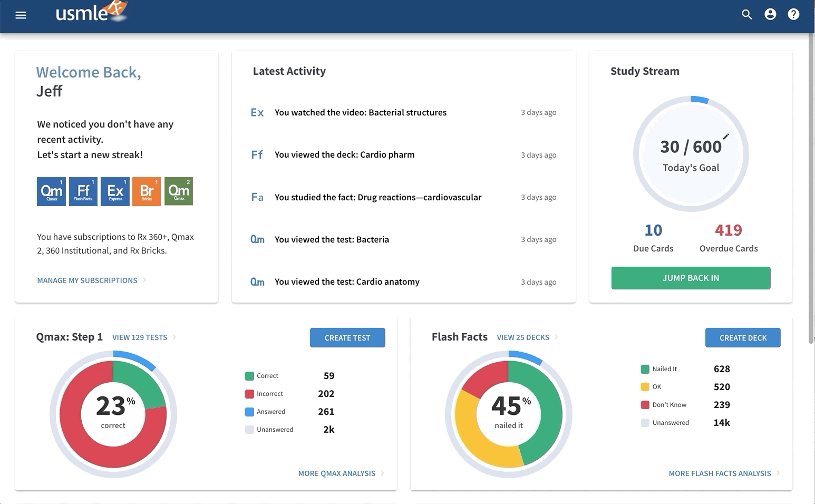Click chevron beside View 25 Decks

(x=556, y=337)
